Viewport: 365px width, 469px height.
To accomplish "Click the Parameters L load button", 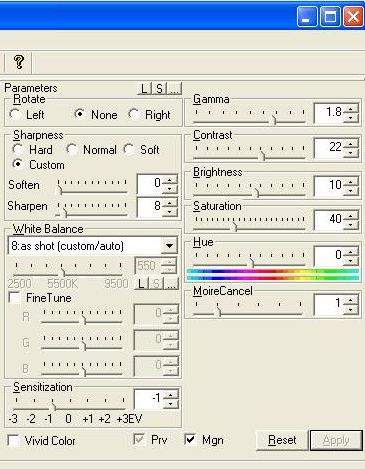I will (144, 89).
